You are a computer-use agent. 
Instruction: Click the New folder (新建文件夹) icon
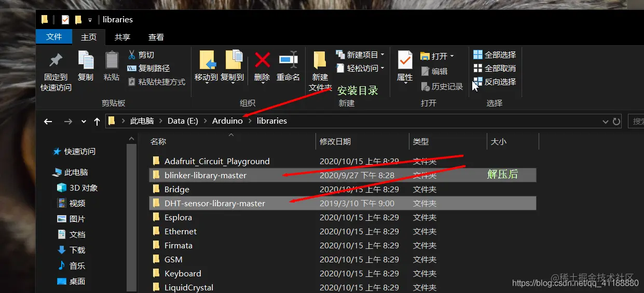(x=320, y=61)
